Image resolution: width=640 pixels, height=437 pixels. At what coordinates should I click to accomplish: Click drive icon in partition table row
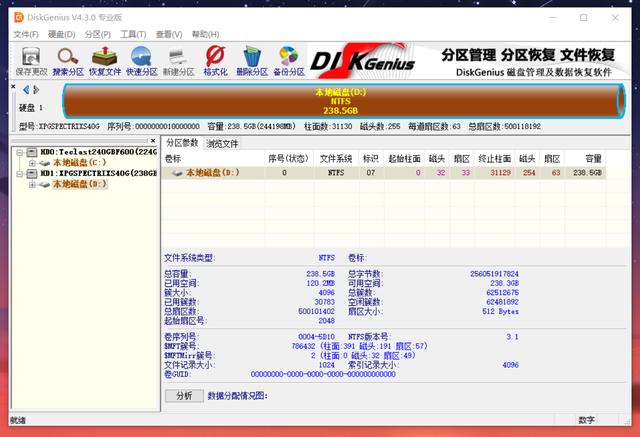click(x=177, y=173)
